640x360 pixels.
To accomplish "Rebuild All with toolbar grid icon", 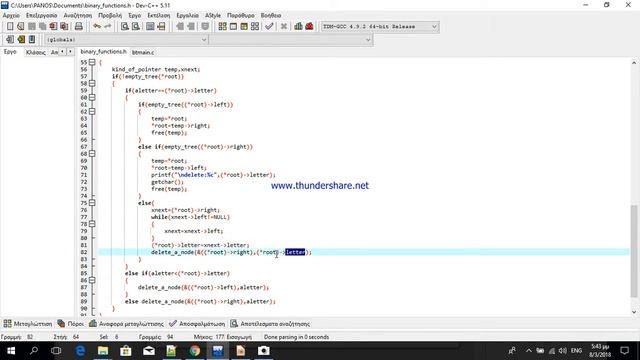I will pyautogui.click(x=255, y=27).
